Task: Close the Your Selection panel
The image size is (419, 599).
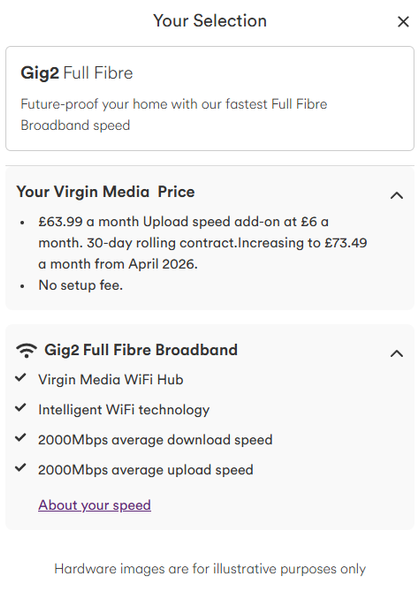Action: click(x=403, y=22)
